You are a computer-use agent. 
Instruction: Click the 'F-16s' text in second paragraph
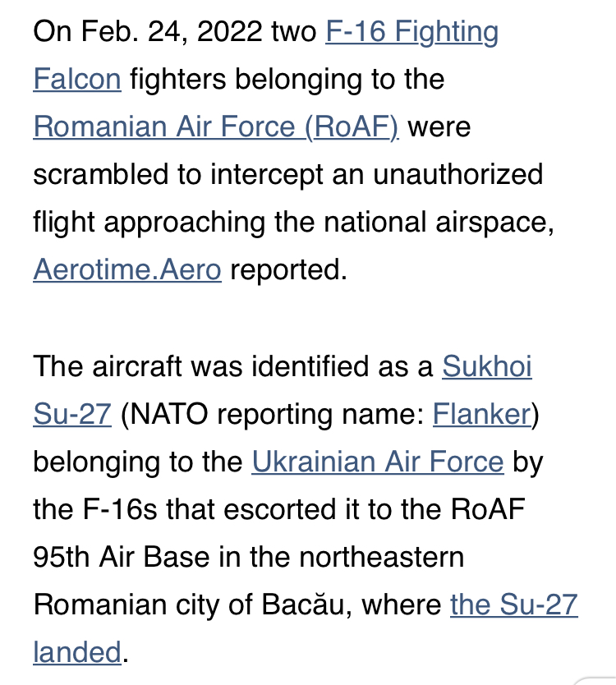(120, 509)
